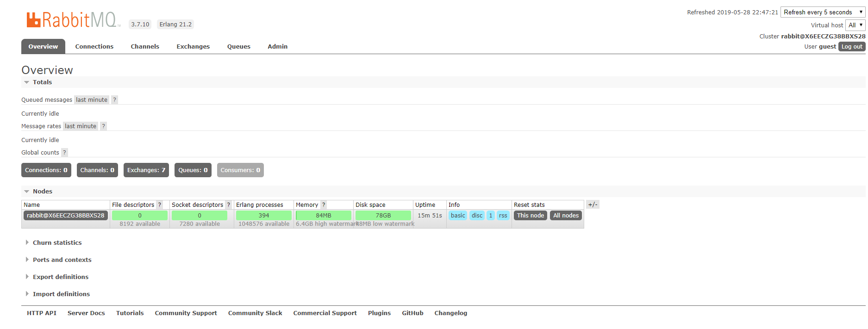Click the basic info tag
This screenshot has width=868, height=329.
pos(458,216)
